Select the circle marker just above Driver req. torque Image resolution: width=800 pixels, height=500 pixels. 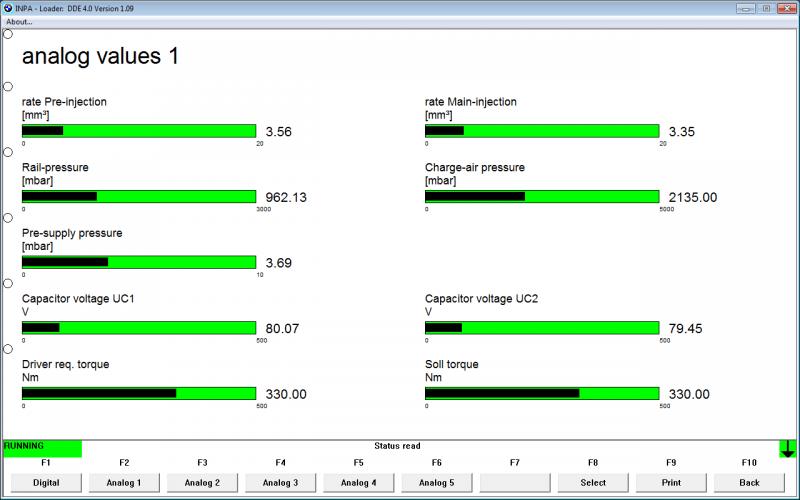pyautogui.click(x=8, y=349)
